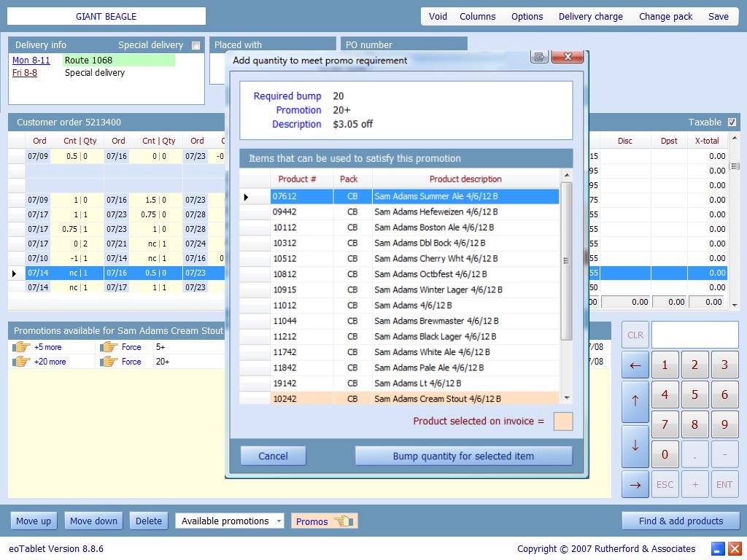Open the Void menu

tap(438, 17)
